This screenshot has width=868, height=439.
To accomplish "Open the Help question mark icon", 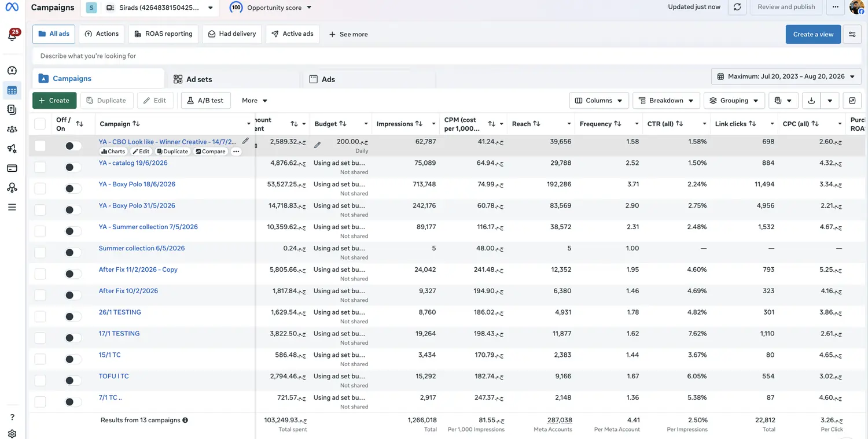I will point(12,417).
